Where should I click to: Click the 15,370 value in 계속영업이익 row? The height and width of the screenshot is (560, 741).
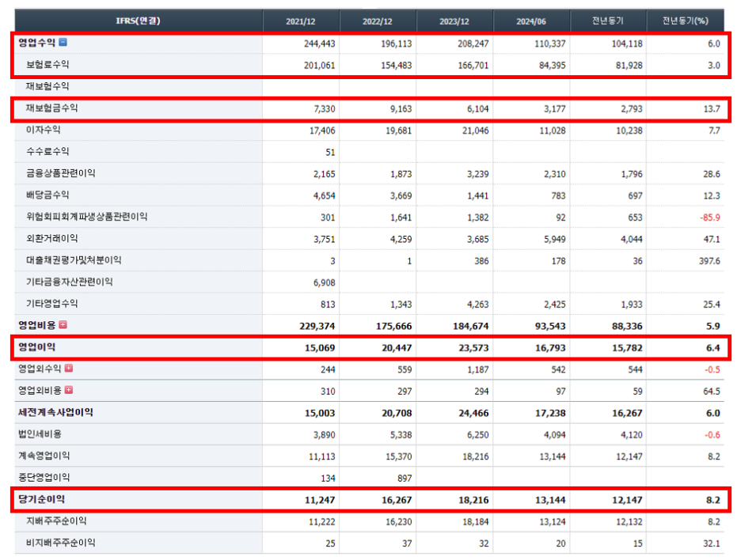(398, 456)
